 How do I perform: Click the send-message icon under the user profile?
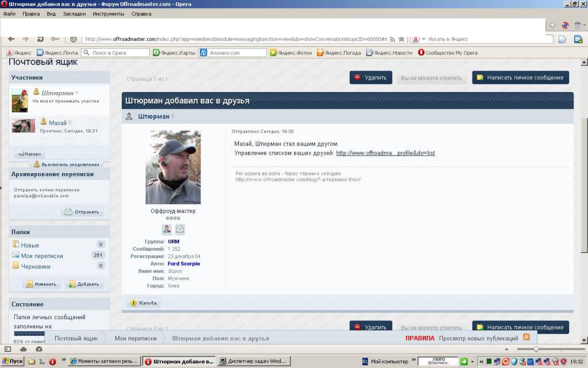click(x=180, y=229)
